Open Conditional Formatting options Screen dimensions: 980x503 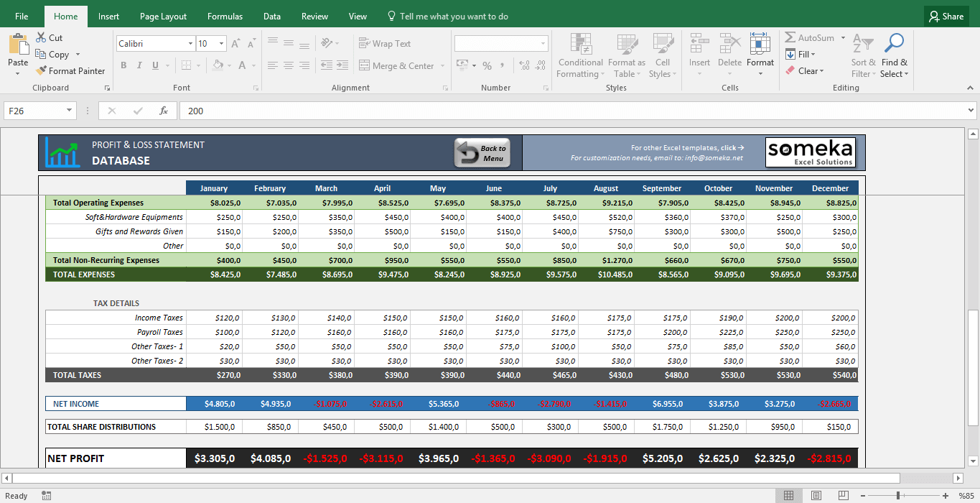pos(580,55)
